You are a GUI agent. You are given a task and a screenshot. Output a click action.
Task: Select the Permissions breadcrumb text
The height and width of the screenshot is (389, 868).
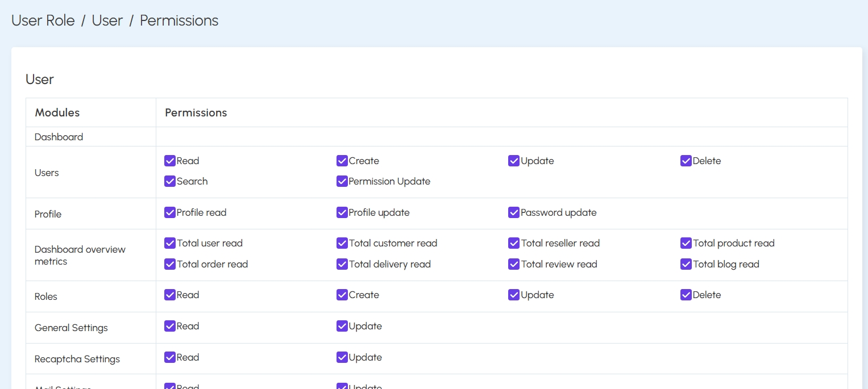[179, 20]
